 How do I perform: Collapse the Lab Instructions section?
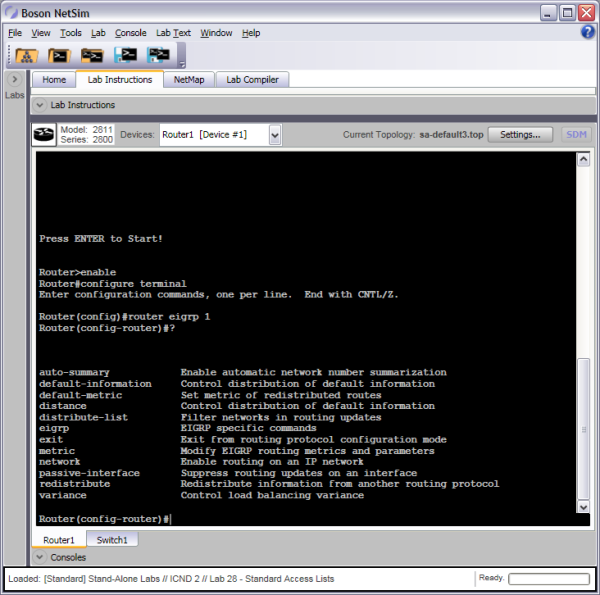click(39, 105)
